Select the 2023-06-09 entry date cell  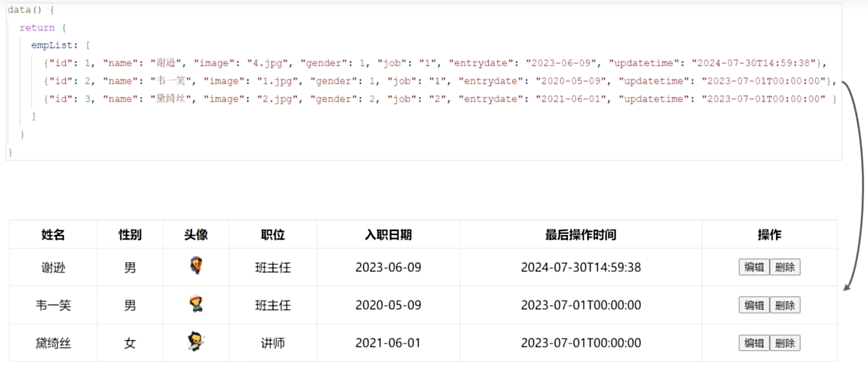click(388, 267)
